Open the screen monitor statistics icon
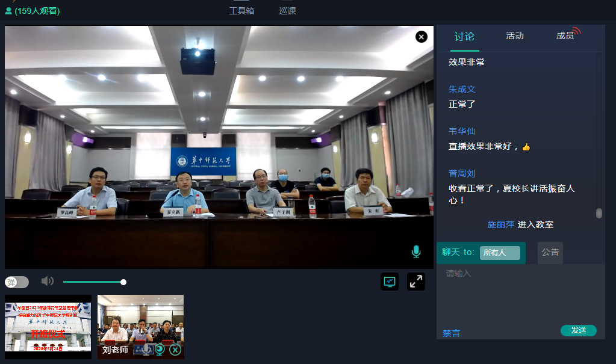 tap(390, 282)
